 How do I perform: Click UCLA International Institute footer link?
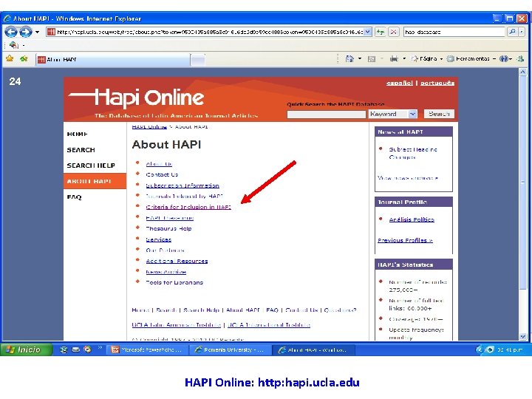pyautogui.click(x=269, y=324)
